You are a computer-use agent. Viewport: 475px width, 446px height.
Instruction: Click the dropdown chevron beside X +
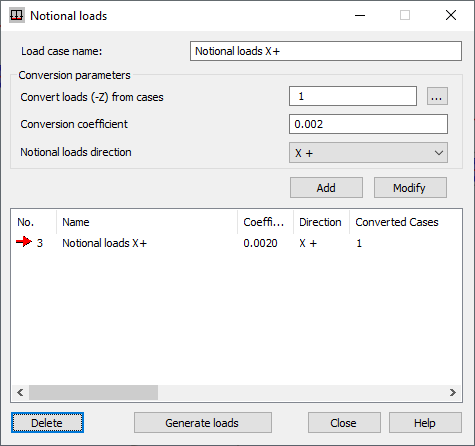coord(439,153)
